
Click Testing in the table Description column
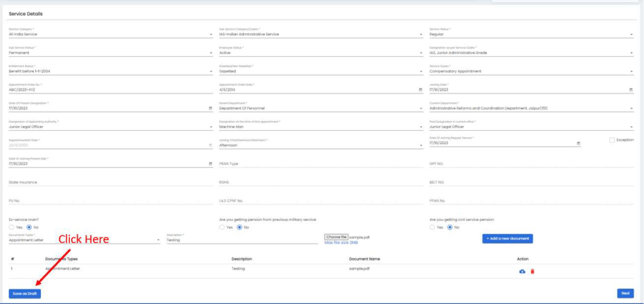[x=238, y=268]
